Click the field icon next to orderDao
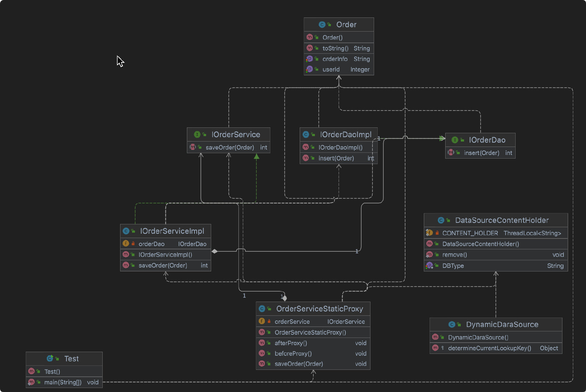Viewport: 586px width, 392px height. (126, 244)
